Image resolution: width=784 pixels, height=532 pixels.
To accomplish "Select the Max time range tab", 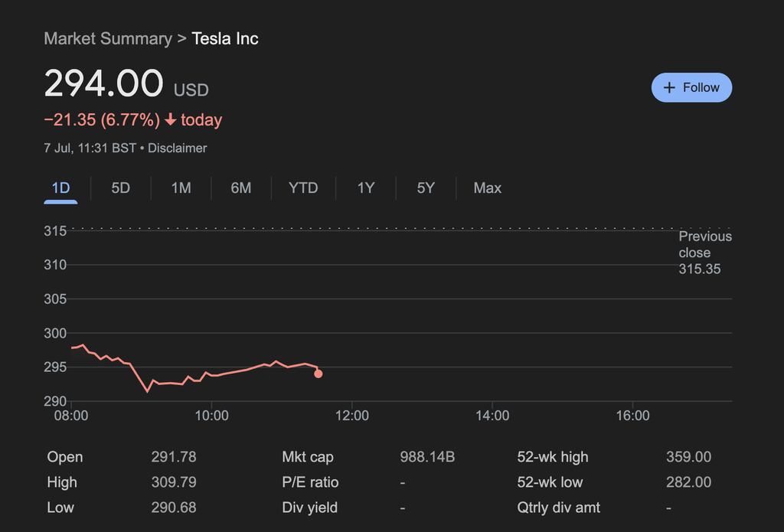I will pyautogui.click(x=488, y=188).
